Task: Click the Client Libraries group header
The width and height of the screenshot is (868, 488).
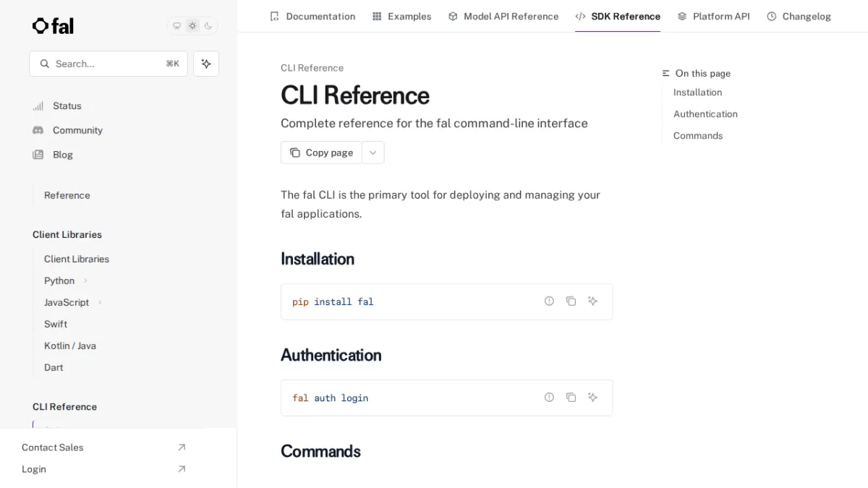Action: tap(67, 234)
